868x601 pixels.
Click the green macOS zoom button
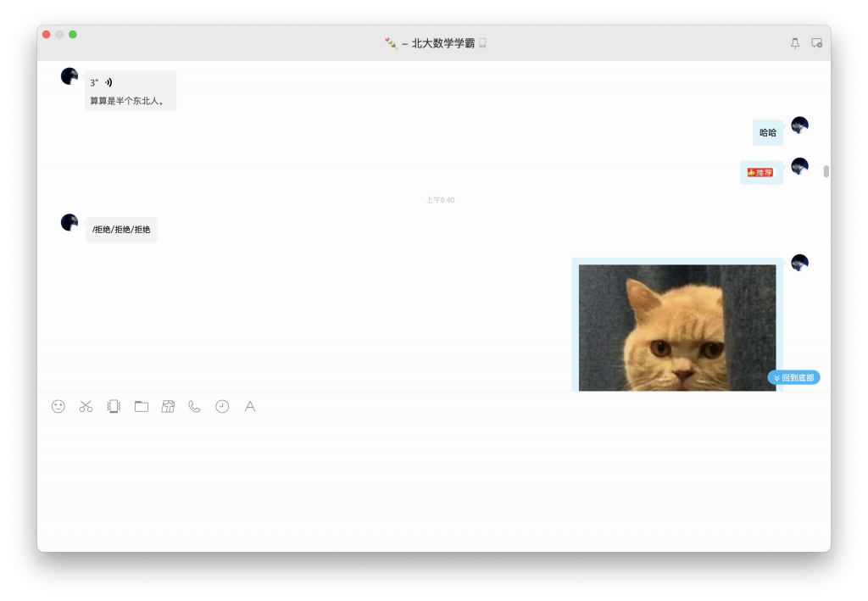click(x=73, y=36)
